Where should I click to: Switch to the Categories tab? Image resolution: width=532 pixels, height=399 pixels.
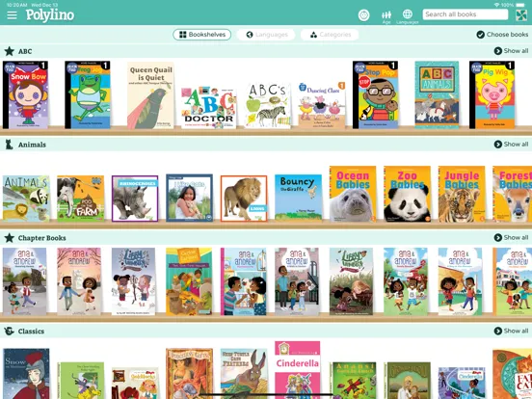[x=330, y=35]
